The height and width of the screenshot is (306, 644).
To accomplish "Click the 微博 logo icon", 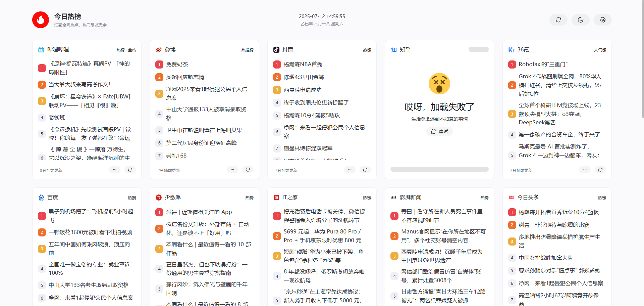I will (x=159, y=50).
